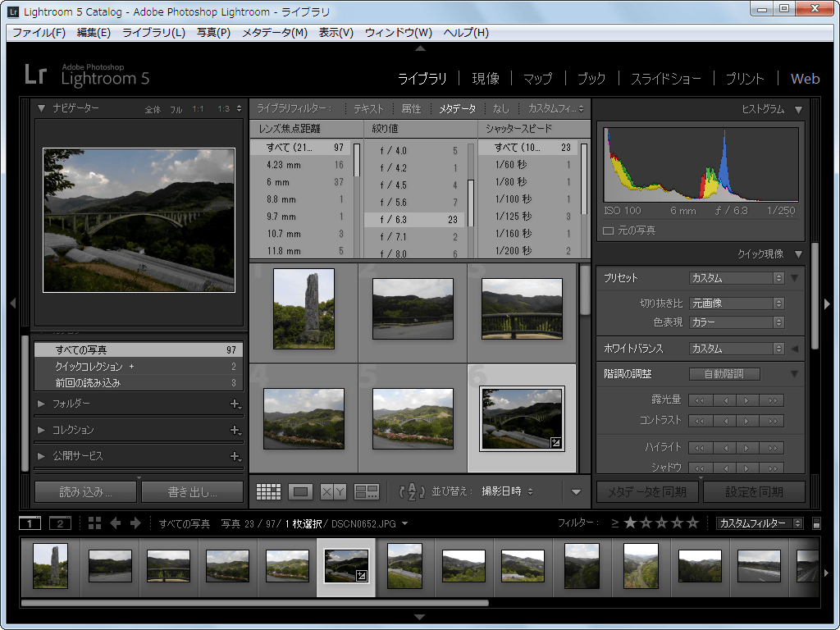
Task: Click 書き出し export button
Action: click(192, 492)
